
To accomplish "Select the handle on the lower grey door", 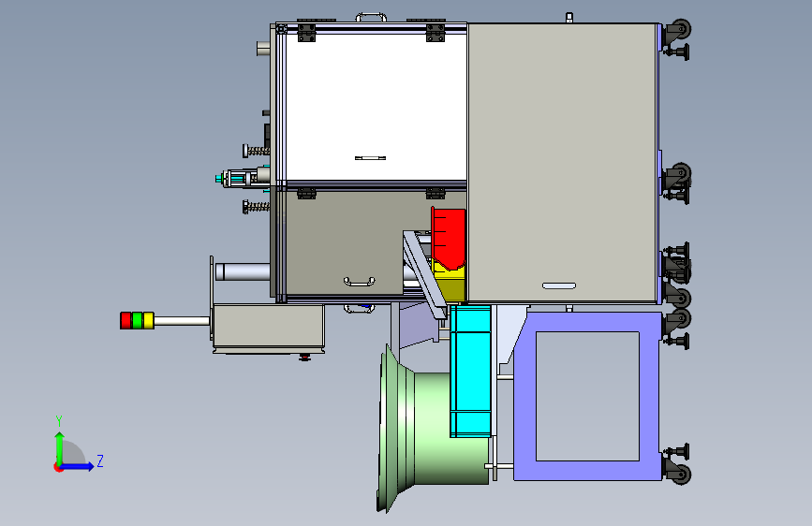I will coord(360,282).
